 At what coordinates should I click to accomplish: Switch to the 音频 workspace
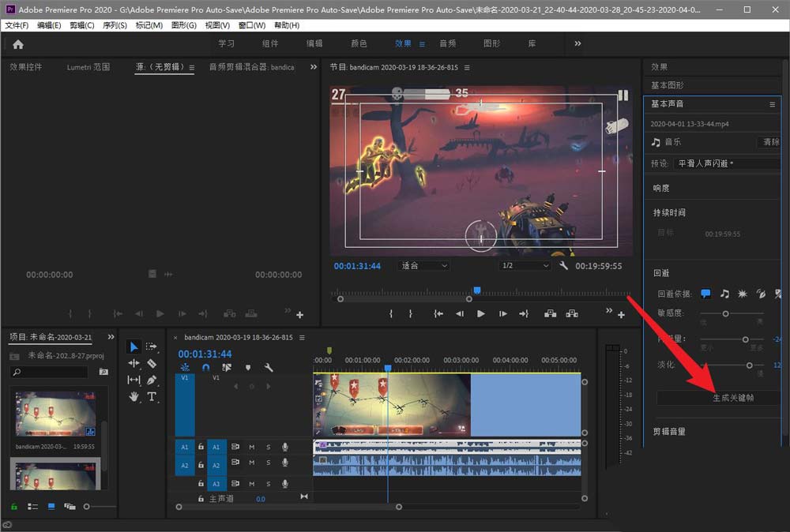click(x=447, y=43)
